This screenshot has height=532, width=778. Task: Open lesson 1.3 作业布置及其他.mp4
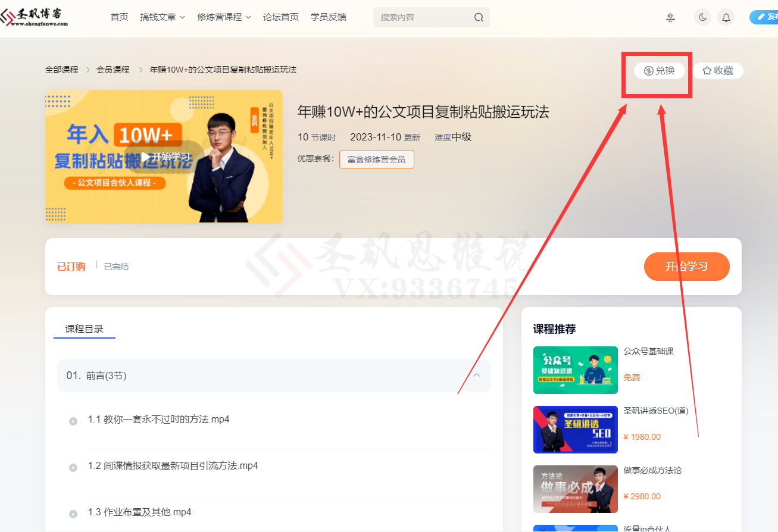pyautogui.click(x=140, y=512)
